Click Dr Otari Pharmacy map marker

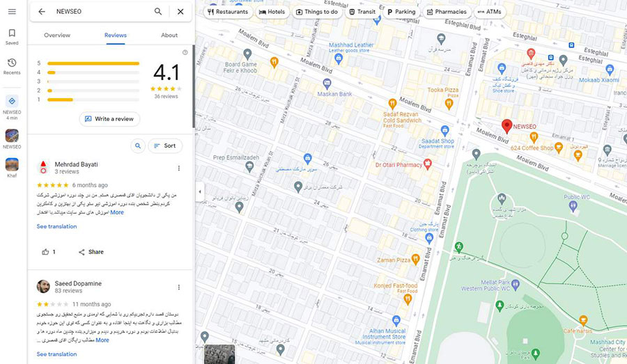pyautogui.click(x=428, y=164)
